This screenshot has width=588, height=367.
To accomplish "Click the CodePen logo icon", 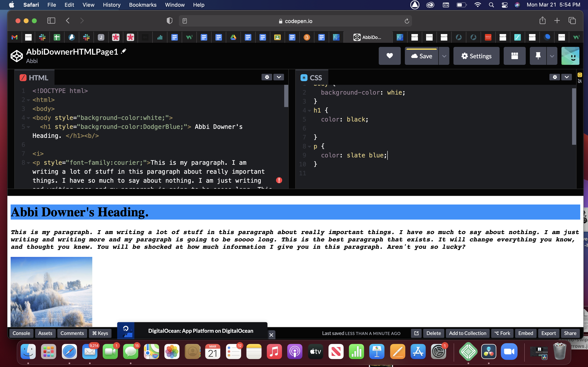I will 17,56.
